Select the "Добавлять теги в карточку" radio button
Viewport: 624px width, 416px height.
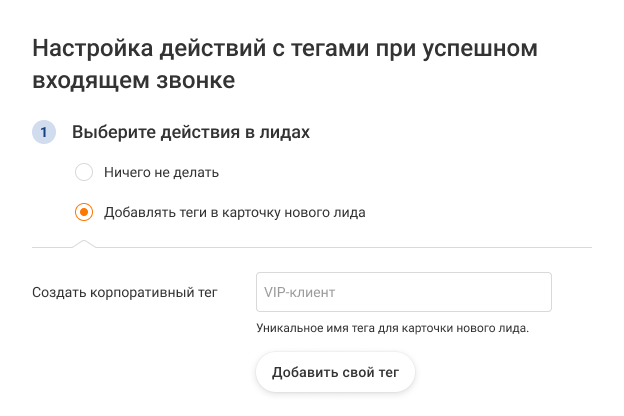84,212
